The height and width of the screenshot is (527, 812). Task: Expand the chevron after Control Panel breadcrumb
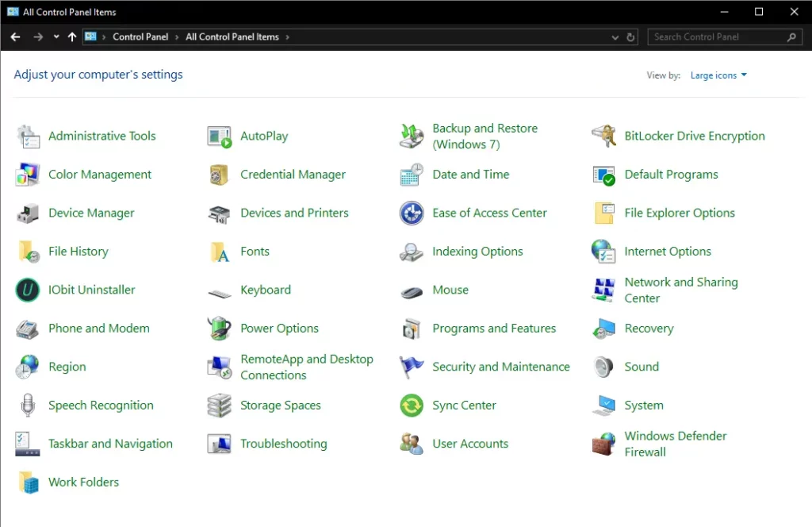[x=177, y=37]
